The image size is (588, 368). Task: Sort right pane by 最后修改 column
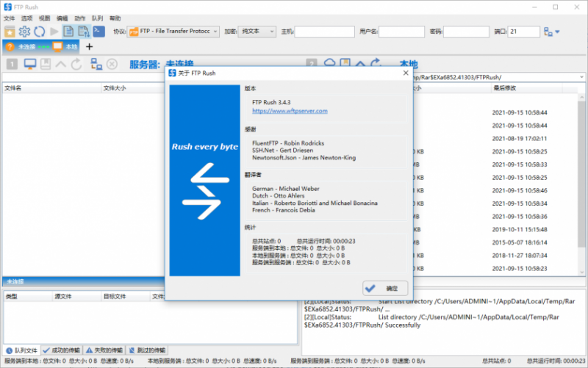527,88
